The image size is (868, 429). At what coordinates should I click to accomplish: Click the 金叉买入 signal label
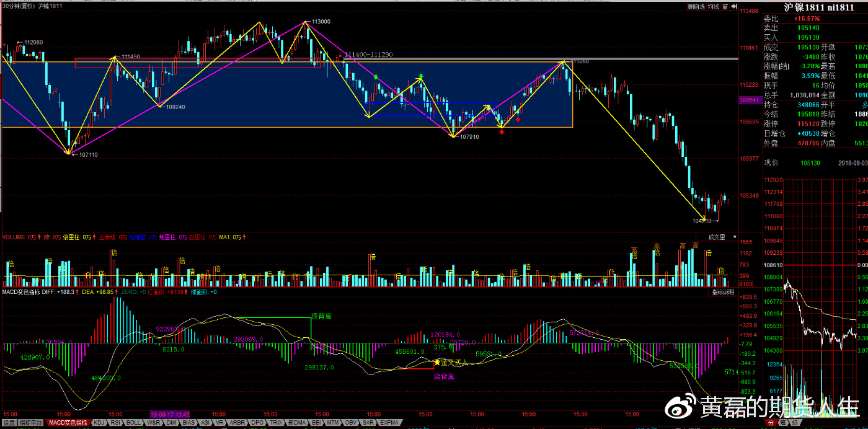pyautogui.click(x=451, y=362)
